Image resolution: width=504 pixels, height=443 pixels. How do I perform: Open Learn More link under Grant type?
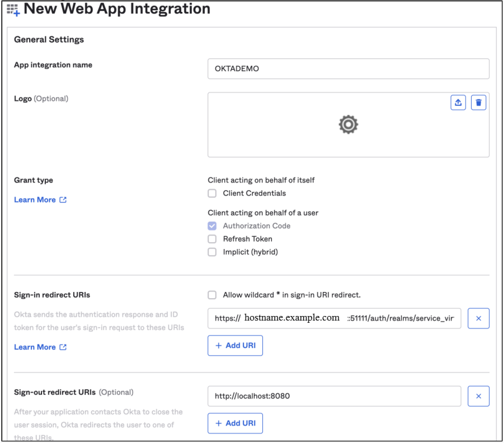tap(35, 200)
